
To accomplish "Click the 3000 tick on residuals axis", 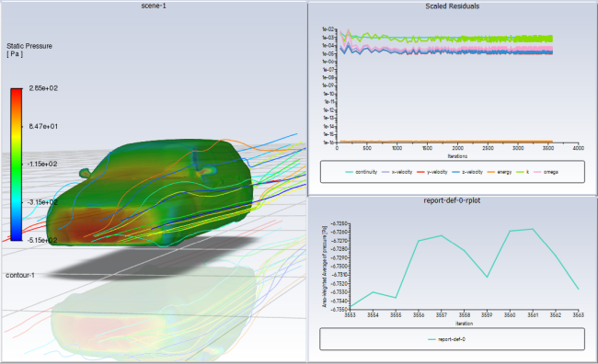I will (x=518, y=148).
